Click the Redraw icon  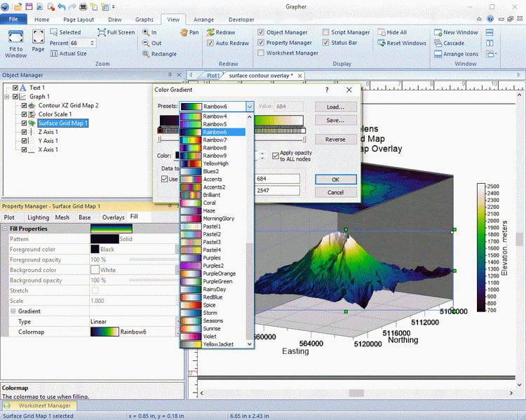(221, 32)
